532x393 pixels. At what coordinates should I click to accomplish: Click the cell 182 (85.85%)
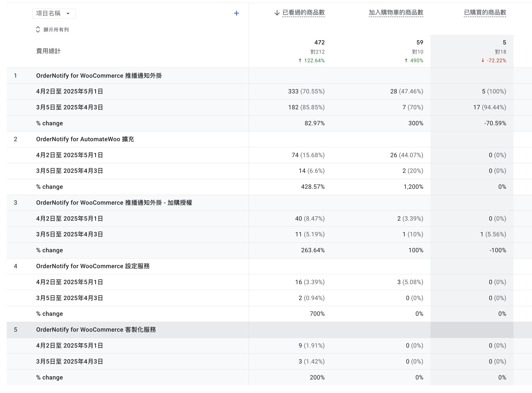[x=306, y=107]
